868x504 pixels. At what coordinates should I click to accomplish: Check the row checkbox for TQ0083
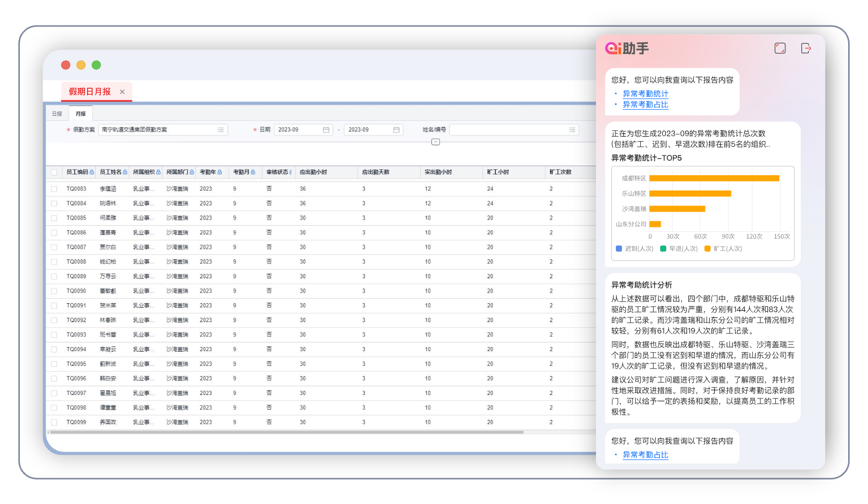(54, 189)
